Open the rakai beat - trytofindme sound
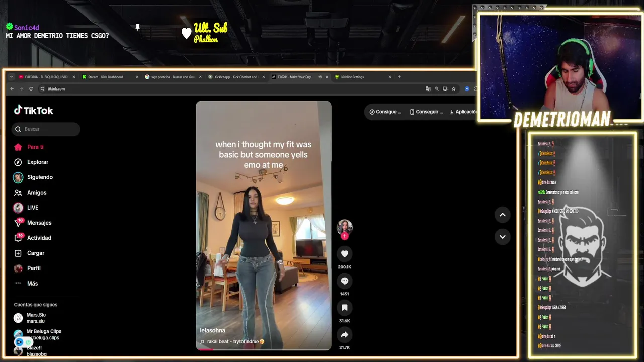Image resolution: width=644 pixels, height=362 pixels. pyautogui.click(x=232, y=342)
